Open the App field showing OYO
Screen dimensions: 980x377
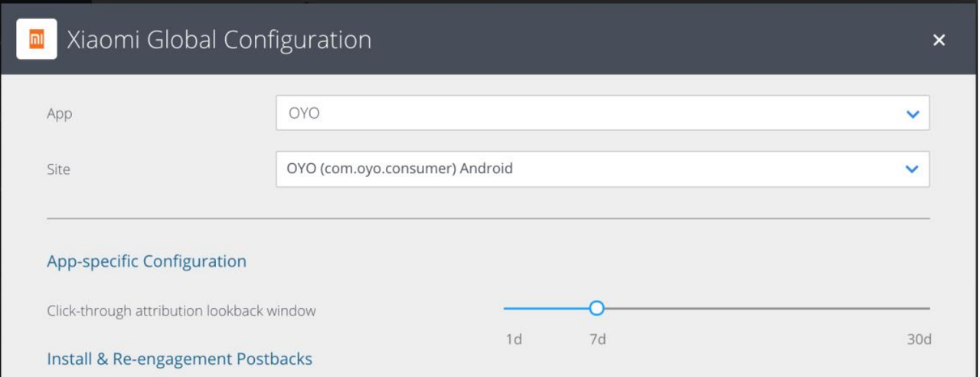(582, 113)
